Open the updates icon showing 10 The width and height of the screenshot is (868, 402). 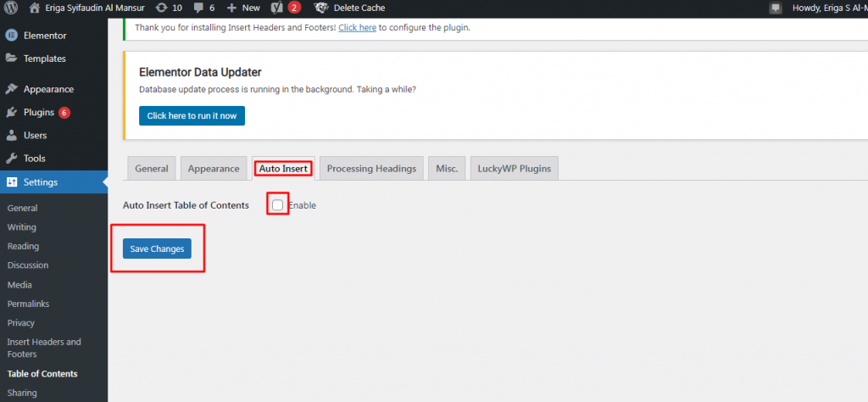point(161,8)
